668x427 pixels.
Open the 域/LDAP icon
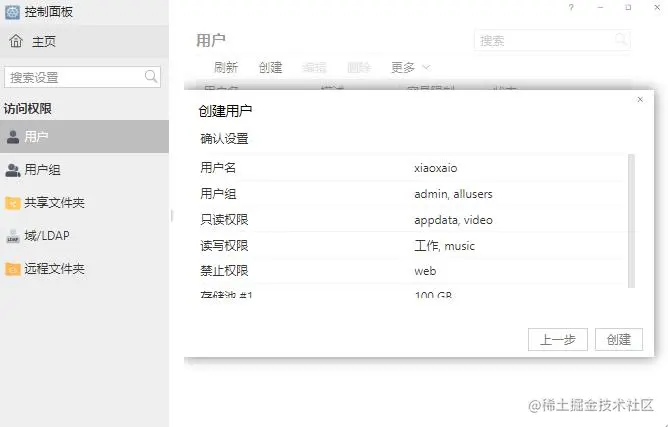[13, 236]
